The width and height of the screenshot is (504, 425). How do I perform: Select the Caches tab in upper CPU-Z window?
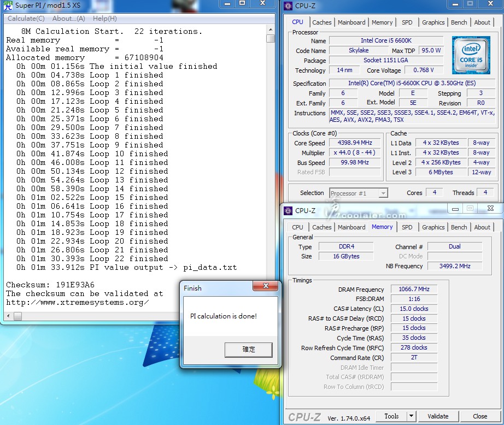click(321, 22)
